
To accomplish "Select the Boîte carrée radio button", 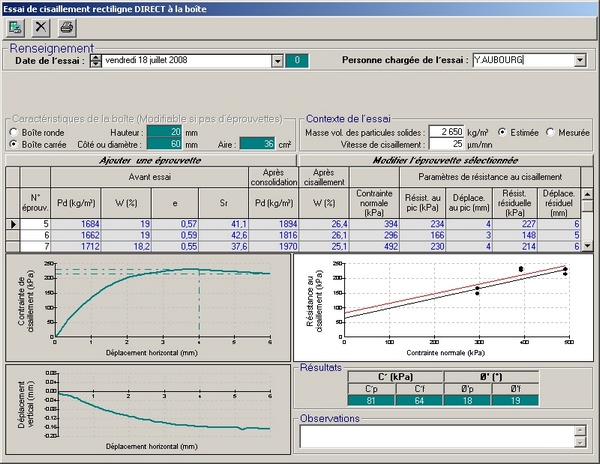I will coord(13,144).
